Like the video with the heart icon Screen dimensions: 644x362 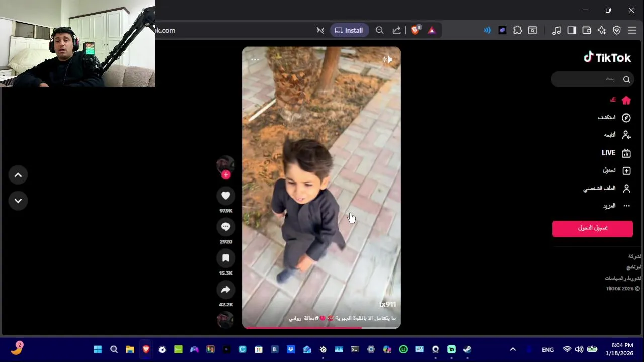click(225, 196)
